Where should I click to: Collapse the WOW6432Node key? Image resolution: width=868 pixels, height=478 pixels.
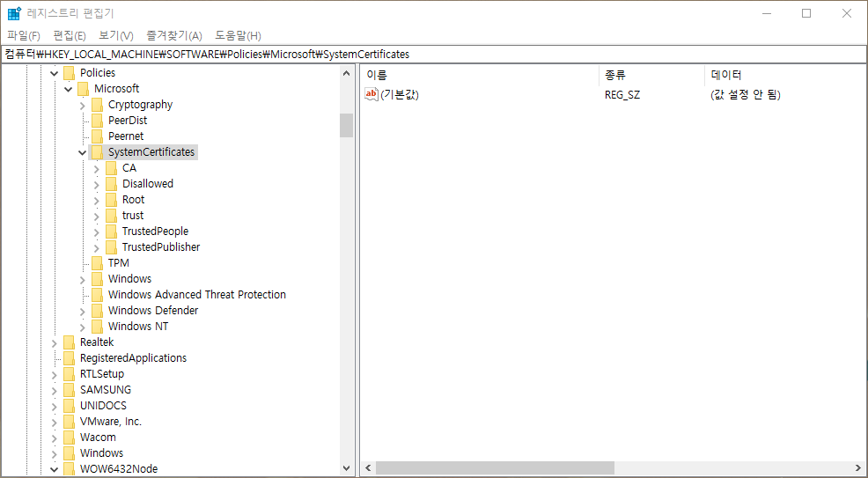click(55, 470)
